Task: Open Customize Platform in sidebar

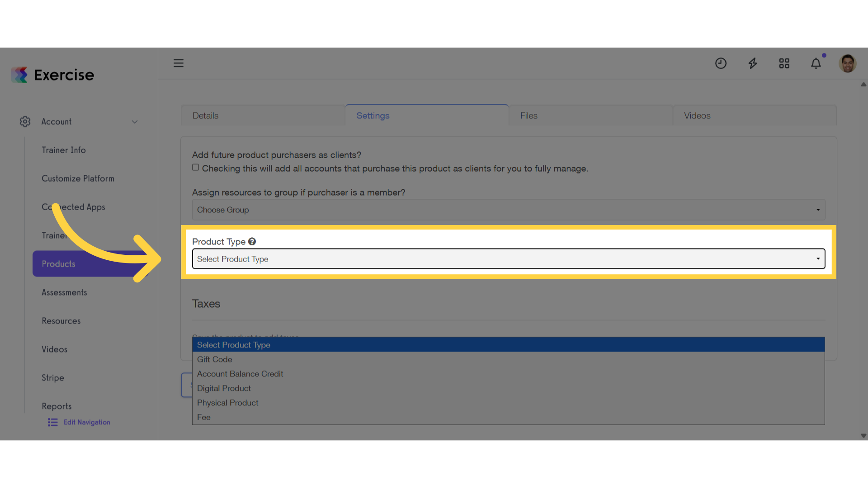Action: [x=78, y=178]
